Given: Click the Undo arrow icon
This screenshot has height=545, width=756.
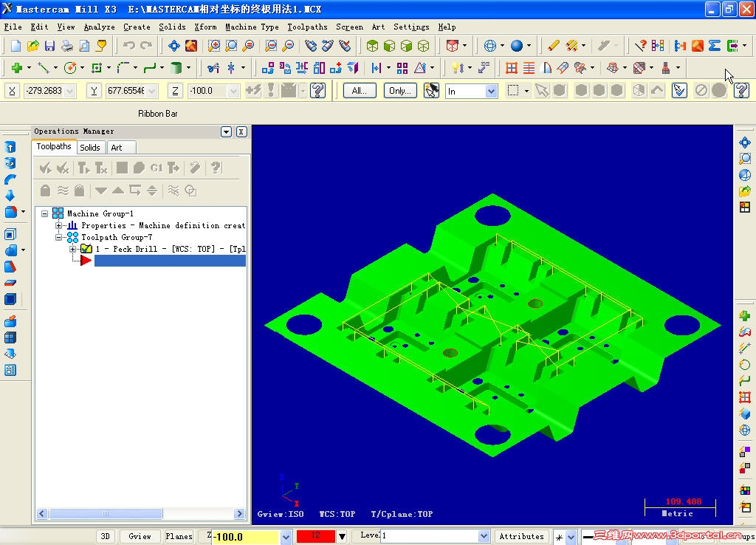Looking at the screenshot, I should click(x=128, y=46).
